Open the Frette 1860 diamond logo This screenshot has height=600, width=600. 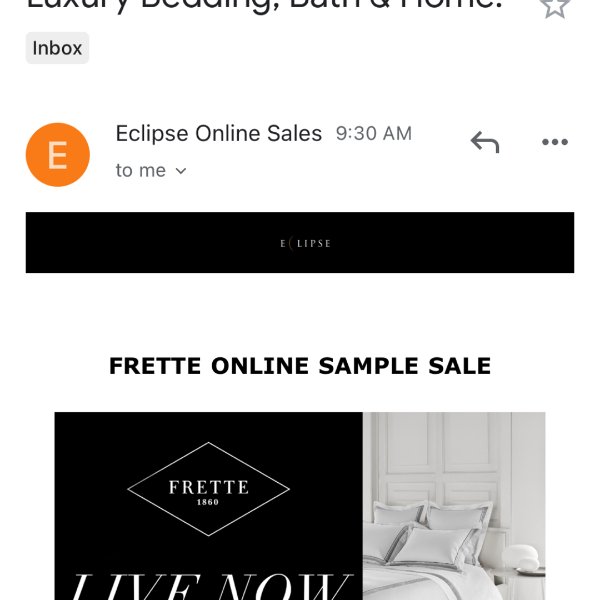tap(209, 489)
